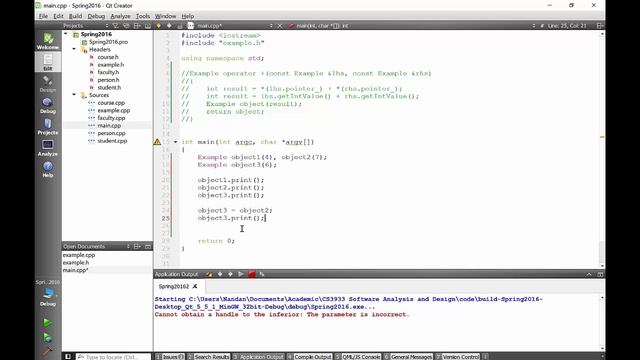The image size is (640, 360).
Task: Collapse the Headers folder
Action: click(x=74, y=49)
